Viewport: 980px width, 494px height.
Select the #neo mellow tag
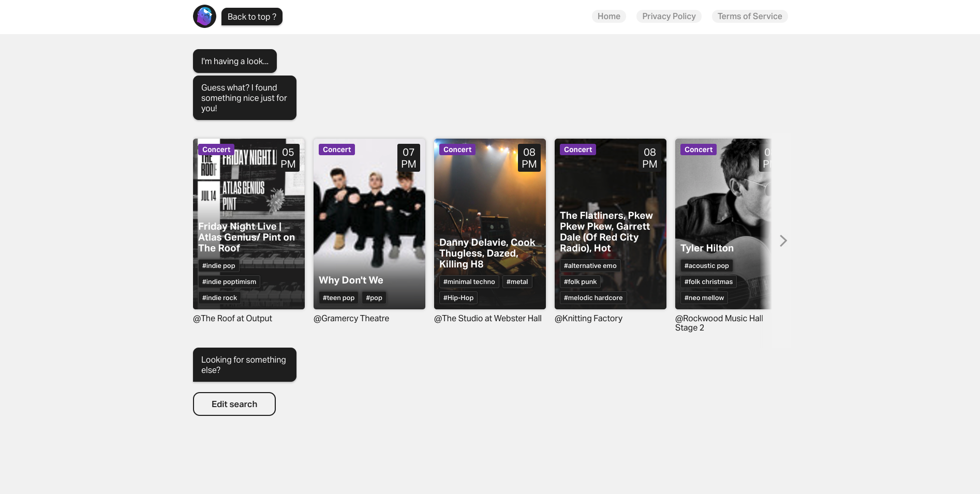(704, 298)
